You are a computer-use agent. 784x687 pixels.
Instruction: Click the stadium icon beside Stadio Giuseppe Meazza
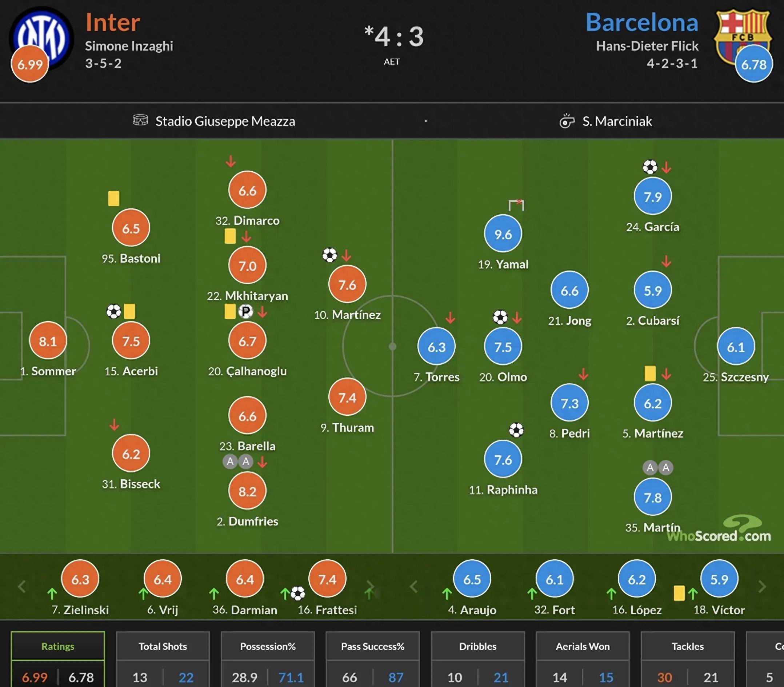[x=140, y=120]
